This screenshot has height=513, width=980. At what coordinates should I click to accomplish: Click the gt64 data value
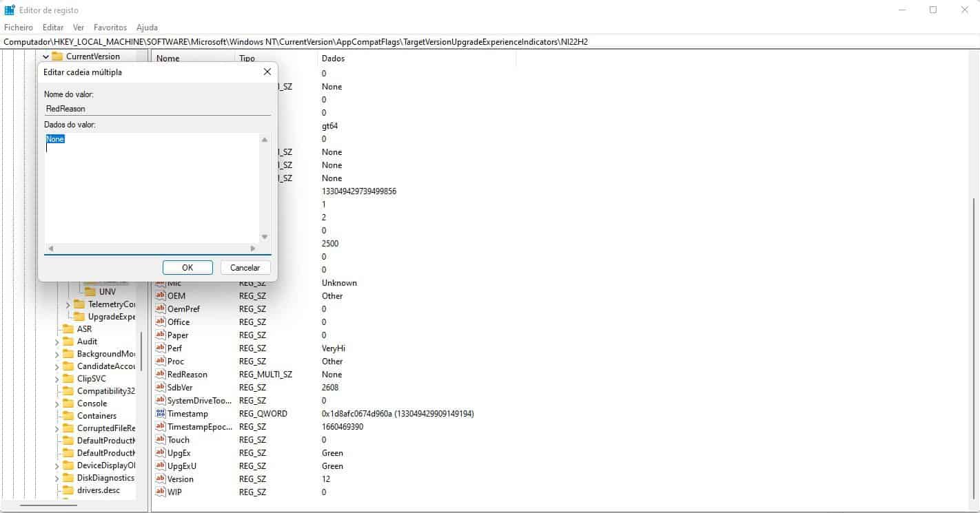pos(329,126)
